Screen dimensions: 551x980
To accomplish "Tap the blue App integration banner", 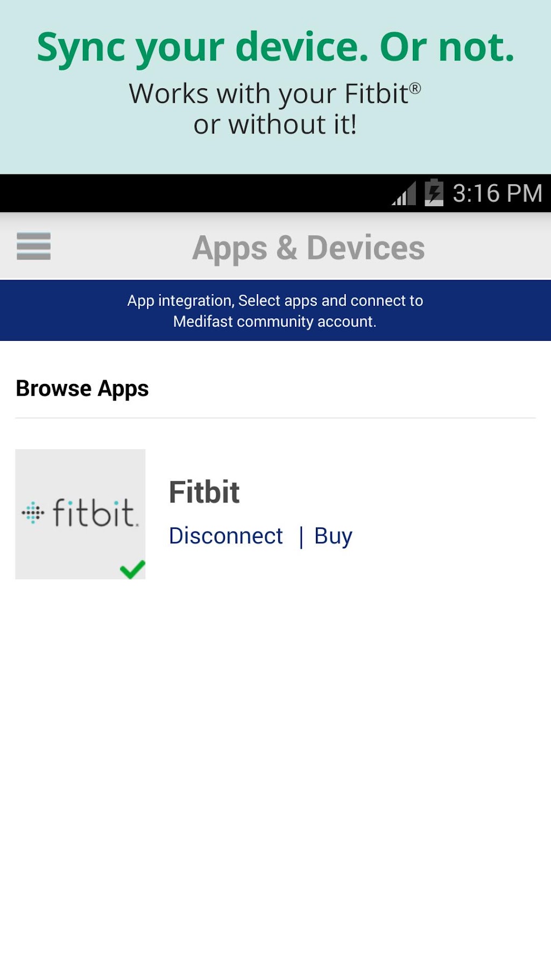I will [x=275, y=311].
